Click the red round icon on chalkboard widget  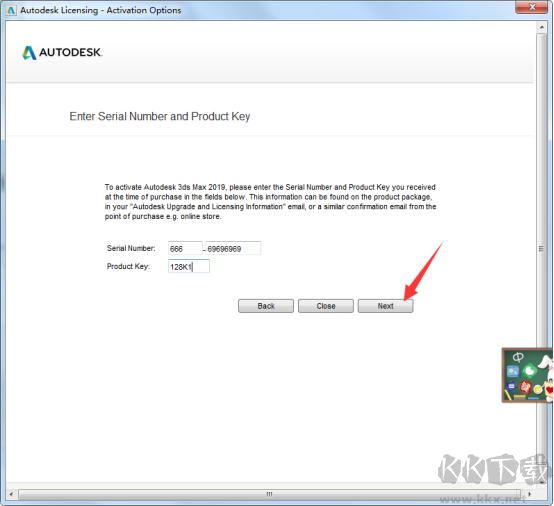[525, 387]
